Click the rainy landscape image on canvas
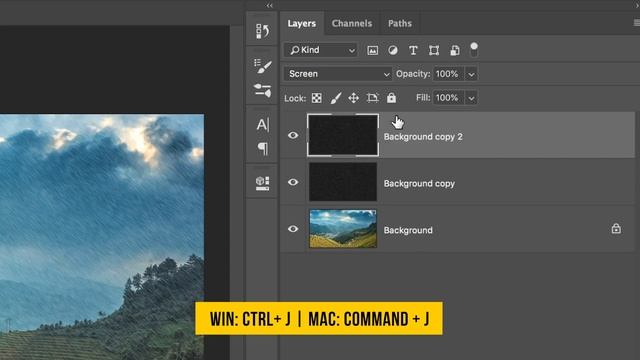The height and width of the screenshot is (360, 640). (102, 237)
